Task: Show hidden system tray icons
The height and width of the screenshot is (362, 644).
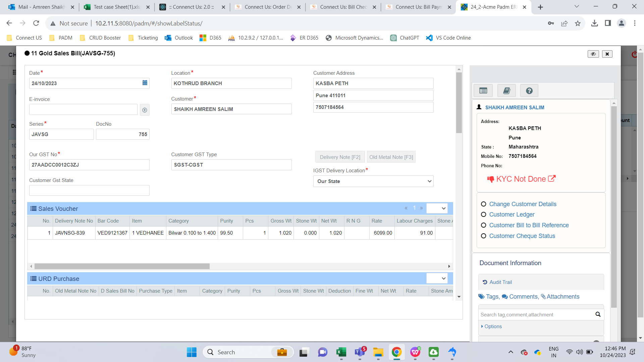Action: [511, 352]
